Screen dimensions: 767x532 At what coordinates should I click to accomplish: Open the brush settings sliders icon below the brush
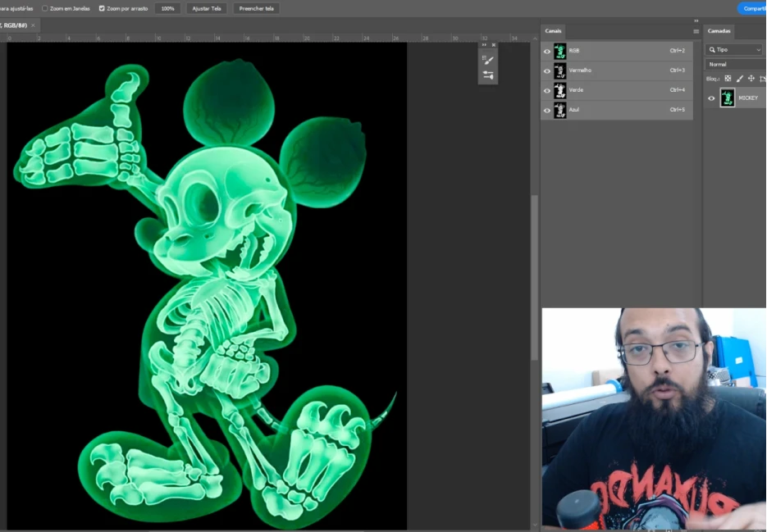(x=487, y=75)
